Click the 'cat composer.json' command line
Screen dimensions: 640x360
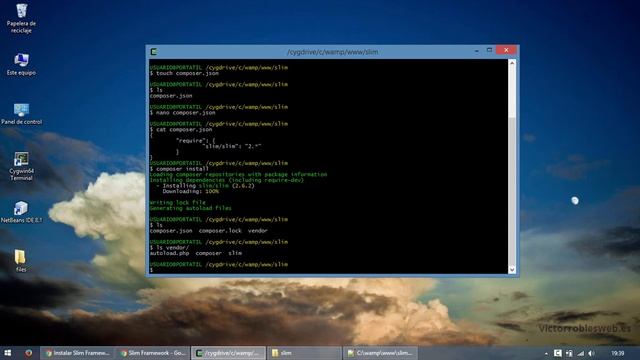point(181,129)
